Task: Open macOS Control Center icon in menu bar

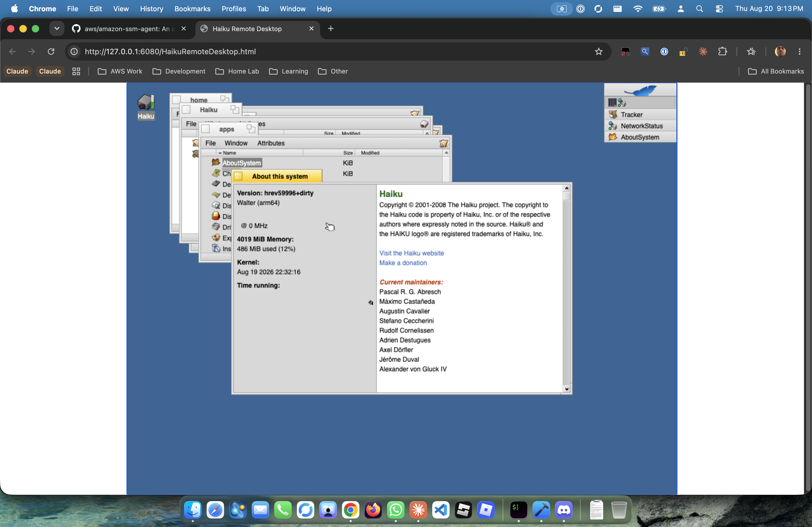Action: 719,9
